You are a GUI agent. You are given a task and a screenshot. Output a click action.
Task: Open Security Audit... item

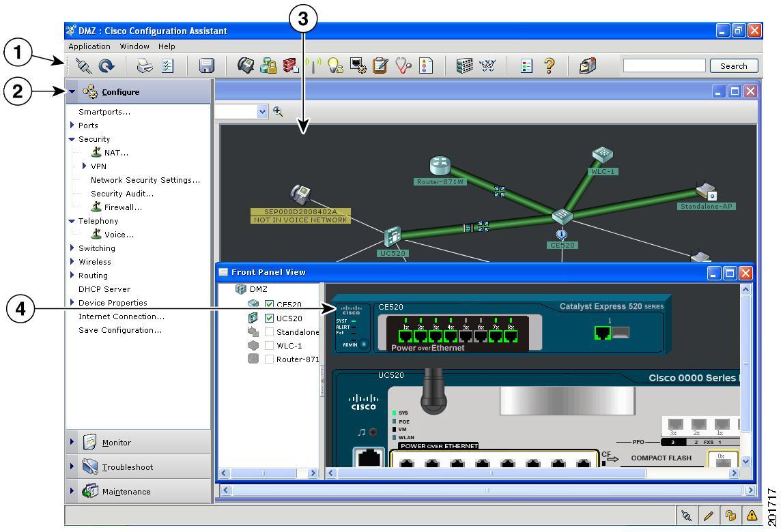coord(122,194)
